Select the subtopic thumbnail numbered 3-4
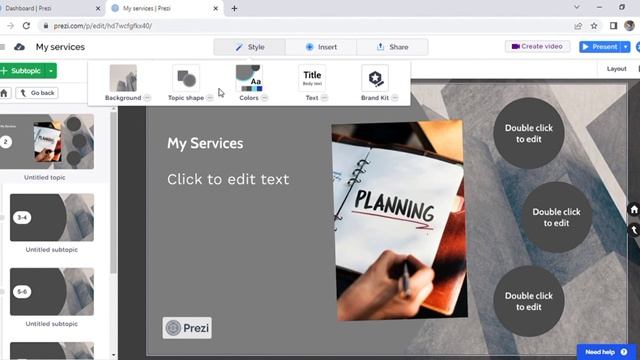The image size is (640, 360). pos(52,218)
